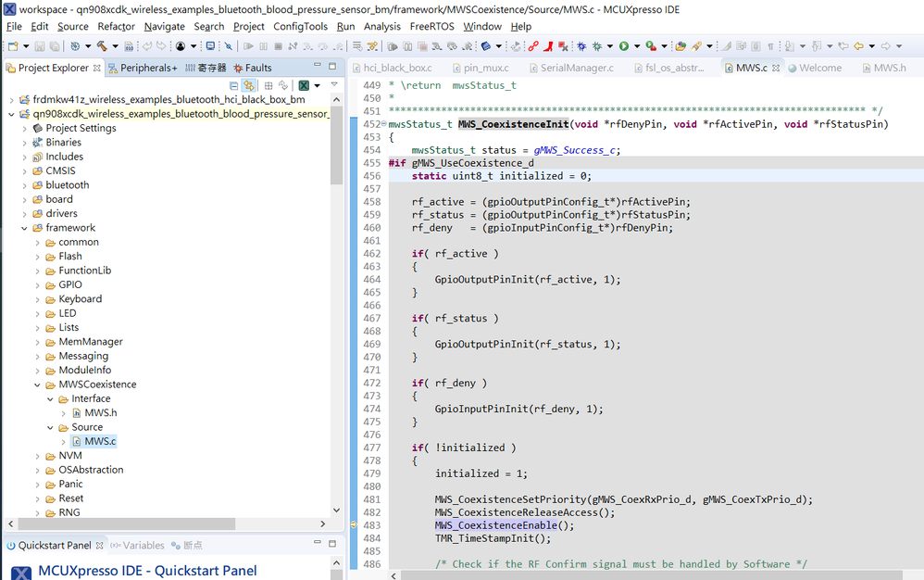This screenshot has height=580, width=924.
Task: Click the Redo arrow toolbar icon
Action: 161,46
